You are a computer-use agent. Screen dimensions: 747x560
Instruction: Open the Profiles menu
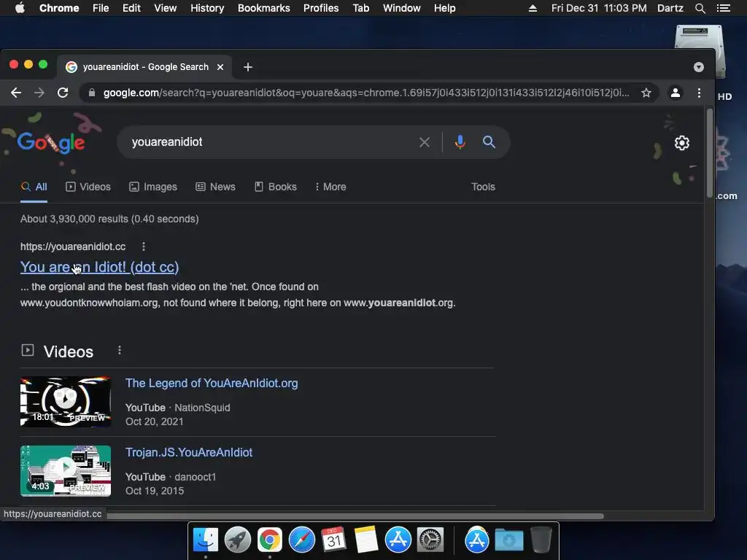pyautogui.click(x=321, y=8)
